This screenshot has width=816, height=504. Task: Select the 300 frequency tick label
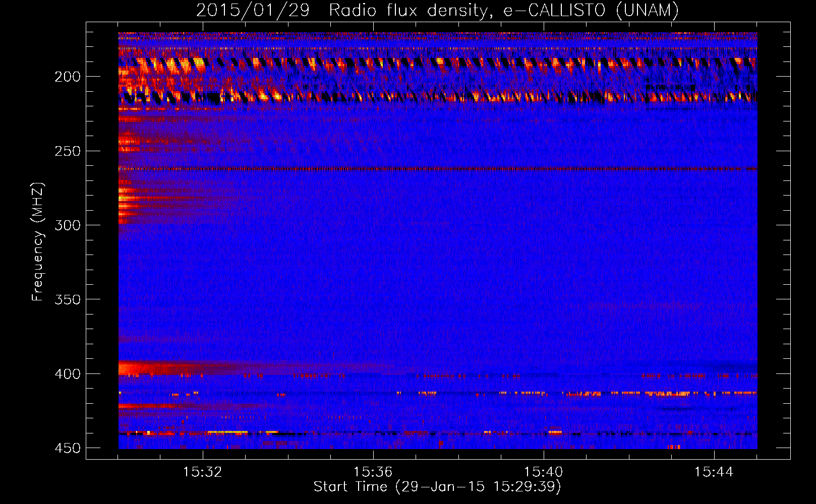(x=68, y=225)
